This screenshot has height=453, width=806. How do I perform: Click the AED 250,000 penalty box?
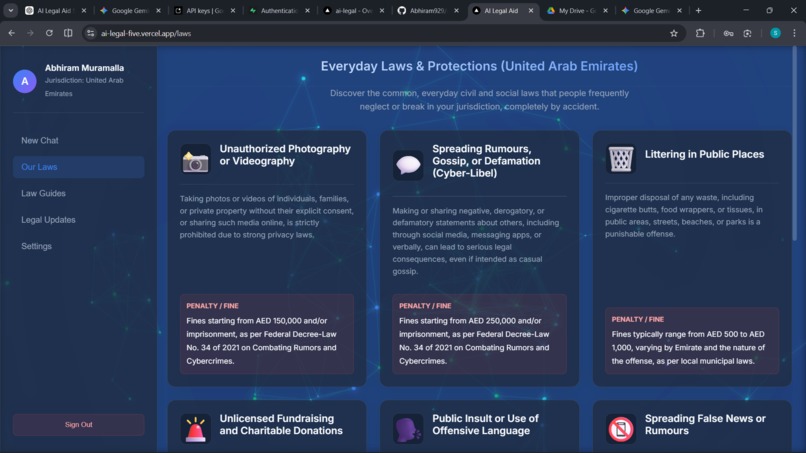click(479, 334)
